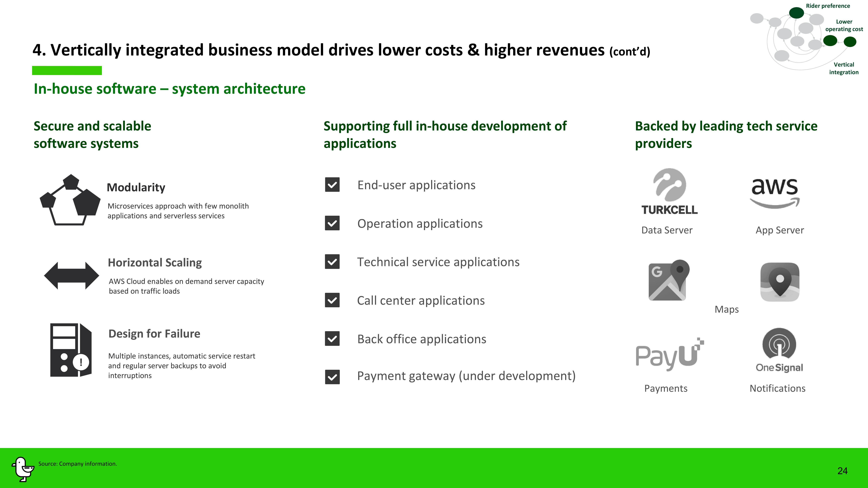Click 'Supporting full in-house development' heading
Viewport: 868px width, 488px height.
(445, 135)
